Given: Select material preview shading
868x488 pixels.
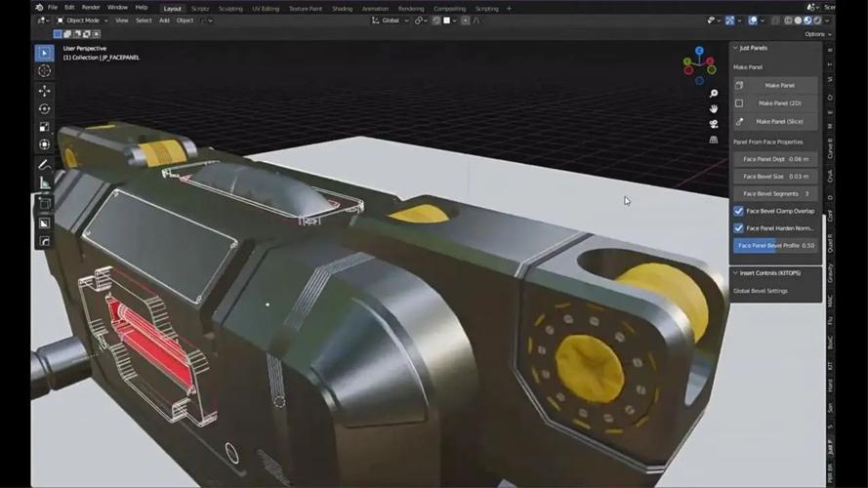Looking at the screenshot, I should click(807, 20).
